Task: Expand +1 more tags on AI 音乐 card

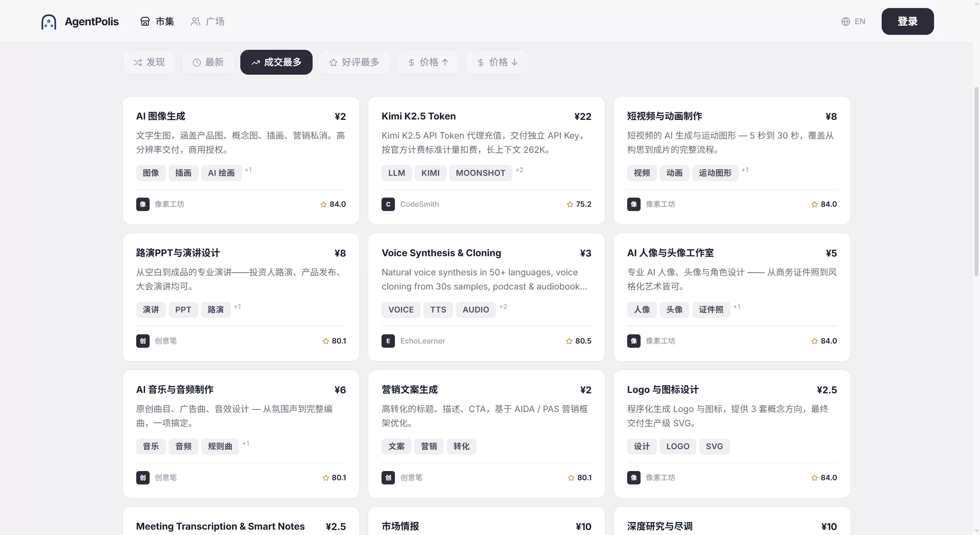Action: (246, 443)
